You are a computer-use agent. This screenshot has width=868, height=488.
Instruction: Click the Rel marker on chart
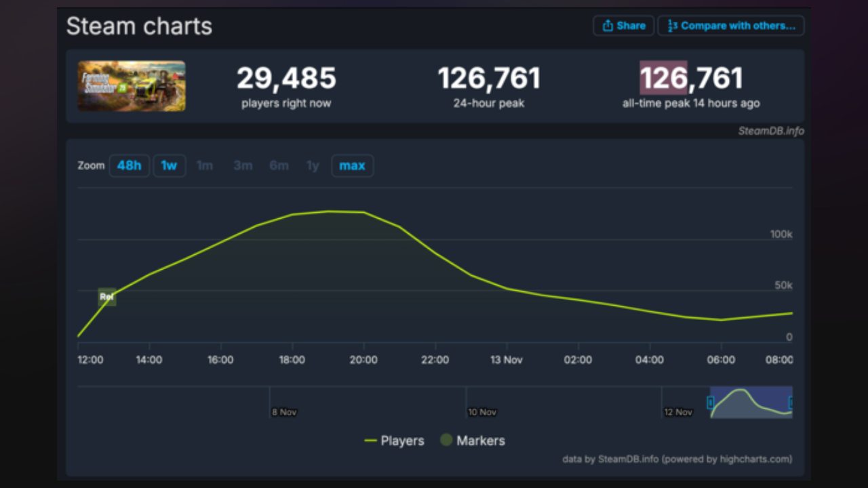click(x=107, y=297)
